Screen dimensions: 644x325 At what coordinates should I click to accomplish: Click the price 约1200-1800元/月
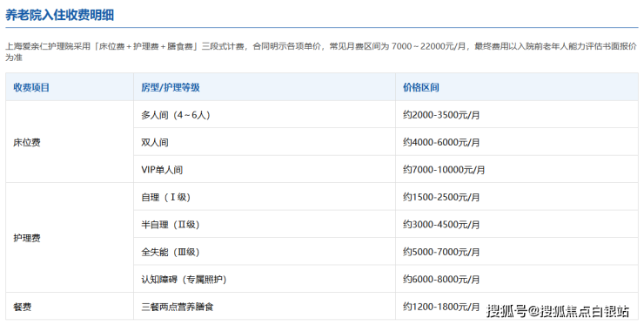441,307
